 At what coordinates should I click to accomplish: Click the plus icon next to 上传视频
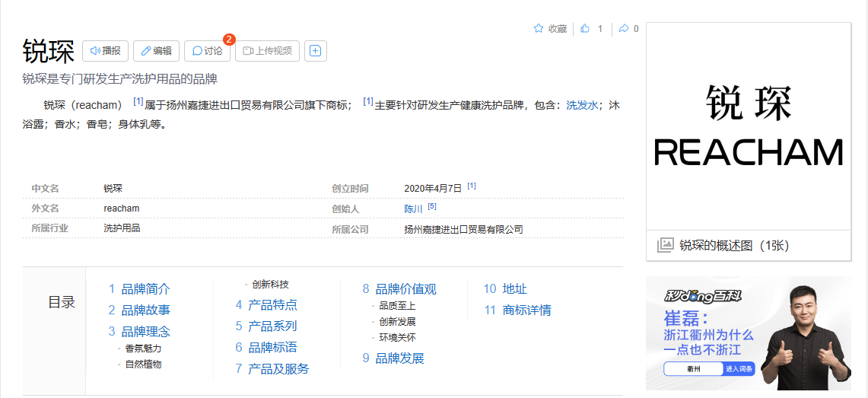pyautogui.click(x=316, y=51)
